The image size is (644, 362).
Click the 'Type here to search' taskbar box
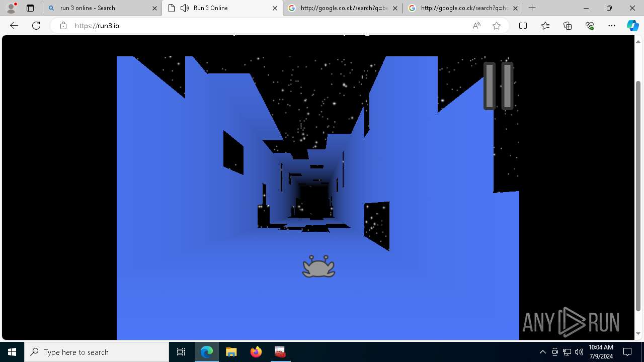[x=97, y=352]
